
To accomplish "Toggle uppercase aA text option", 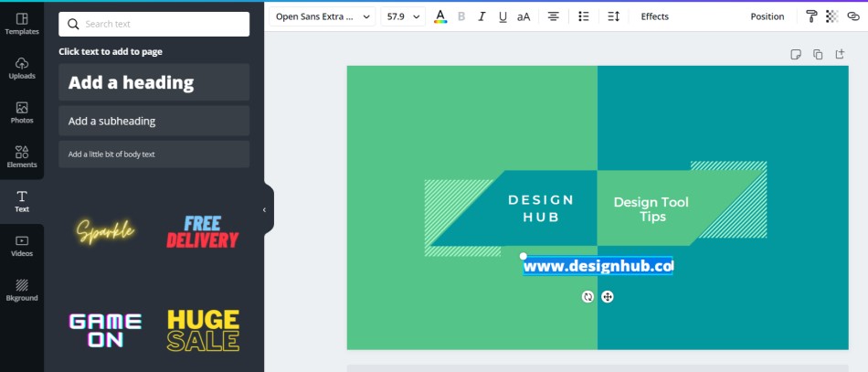I will point(524,16).
